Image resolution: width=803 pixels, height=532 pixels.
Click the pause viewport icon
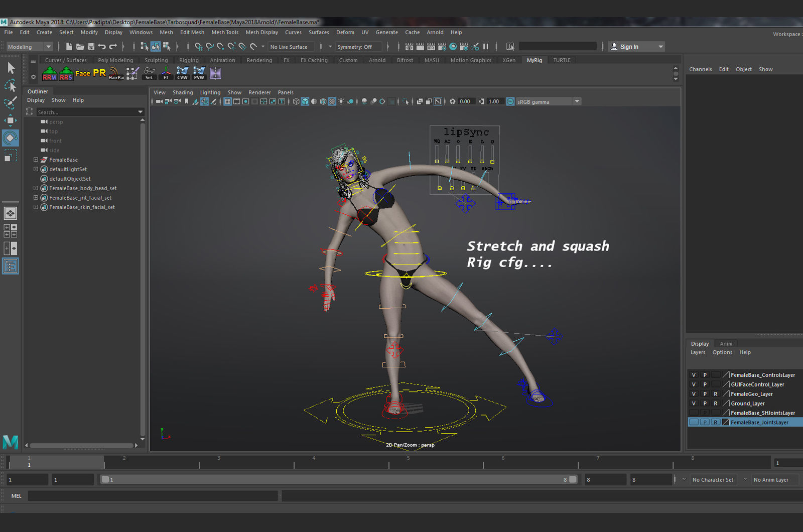click(486, 47)
